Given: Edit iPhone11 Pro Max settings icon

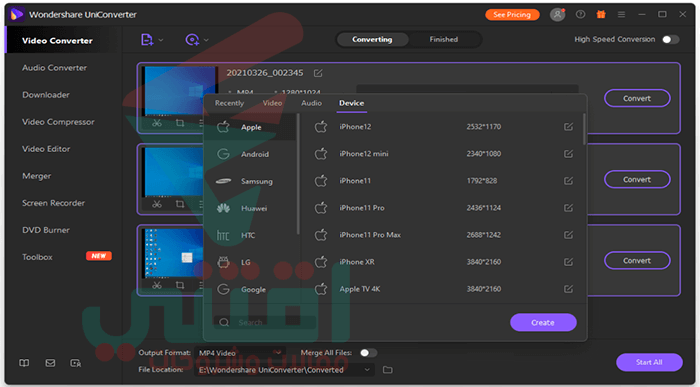Looking at the screenshot, I should coord(568,235).
